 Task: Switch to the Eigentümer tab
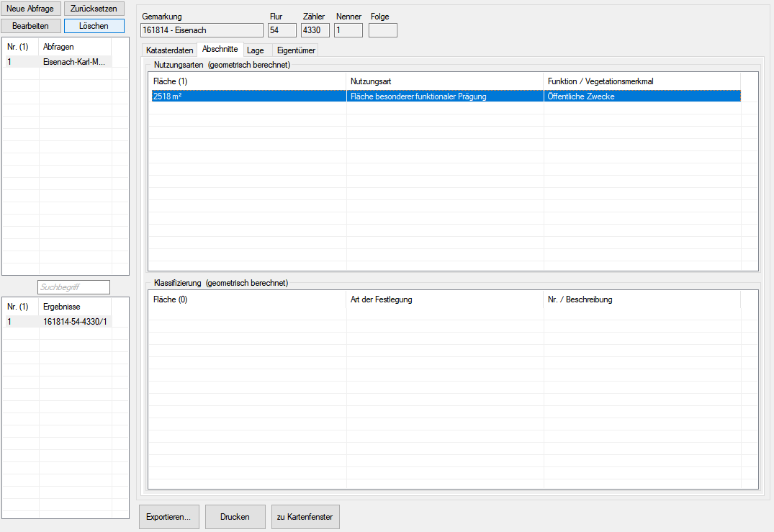point(296,50)
